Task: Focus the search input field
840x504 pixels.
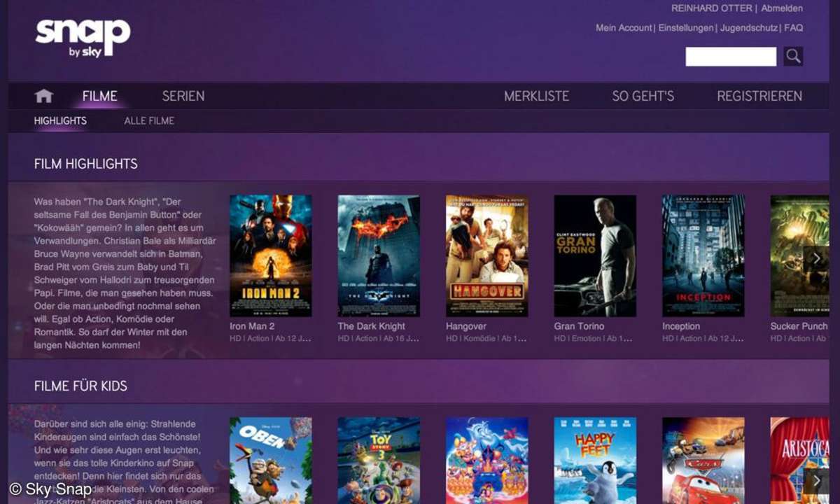Action: pyautogui.click(x=731, y=56)
